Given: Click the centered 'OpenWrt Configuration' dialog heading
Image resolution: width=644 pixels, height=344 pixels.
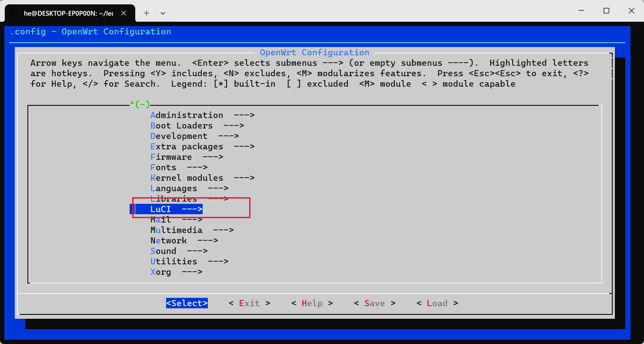Looking at the screenshot, I should 314,53.
